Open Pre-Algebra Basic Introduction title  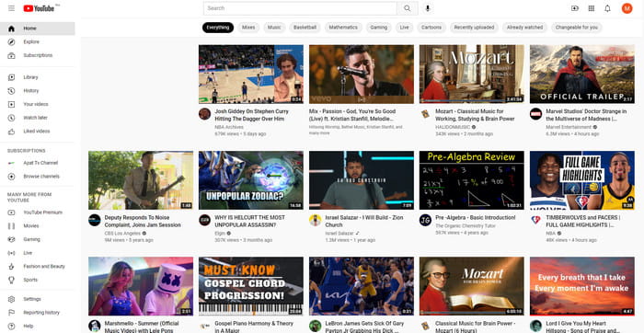pyautogui.click(x=476, y=218)
